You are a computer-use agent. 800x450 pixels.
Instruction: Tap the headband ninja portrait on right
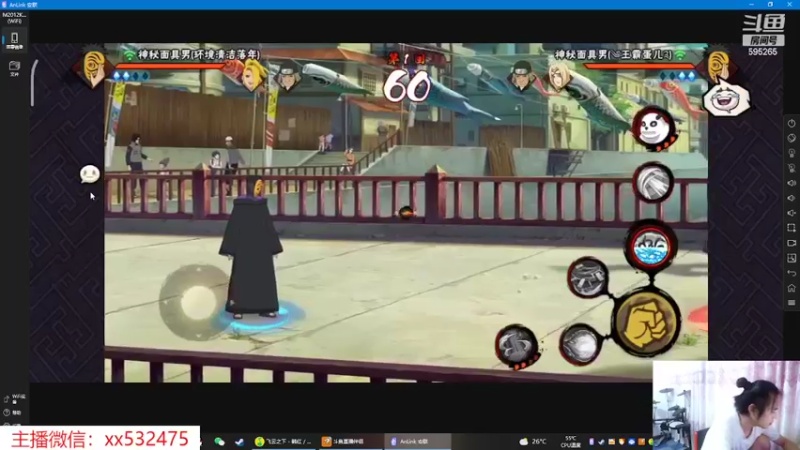521,76
